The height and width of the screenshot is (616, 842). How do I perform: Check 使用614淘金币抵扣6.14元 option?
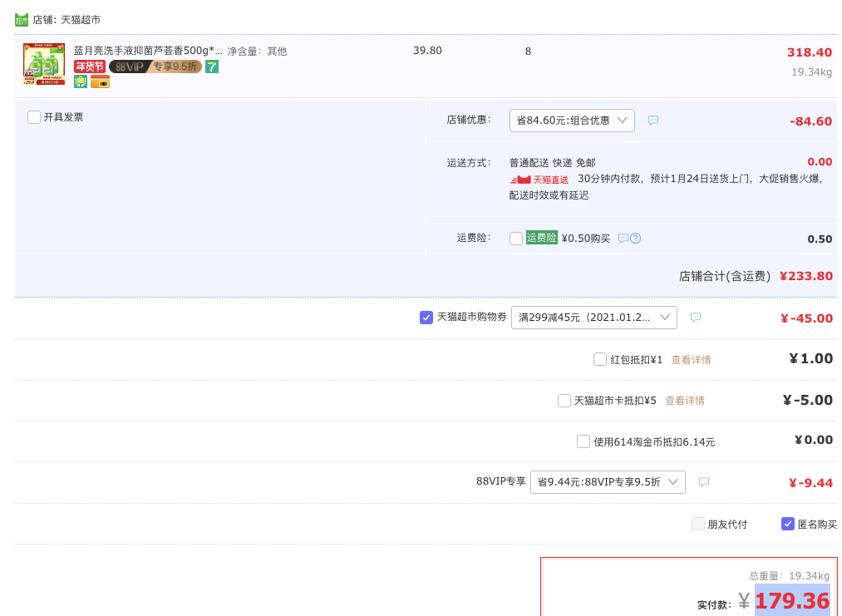point(583,441)
